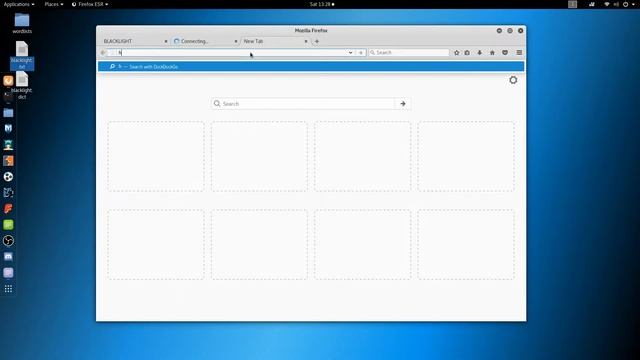Submit search with the arrow button
640x360 pixels.
point(403,104)
